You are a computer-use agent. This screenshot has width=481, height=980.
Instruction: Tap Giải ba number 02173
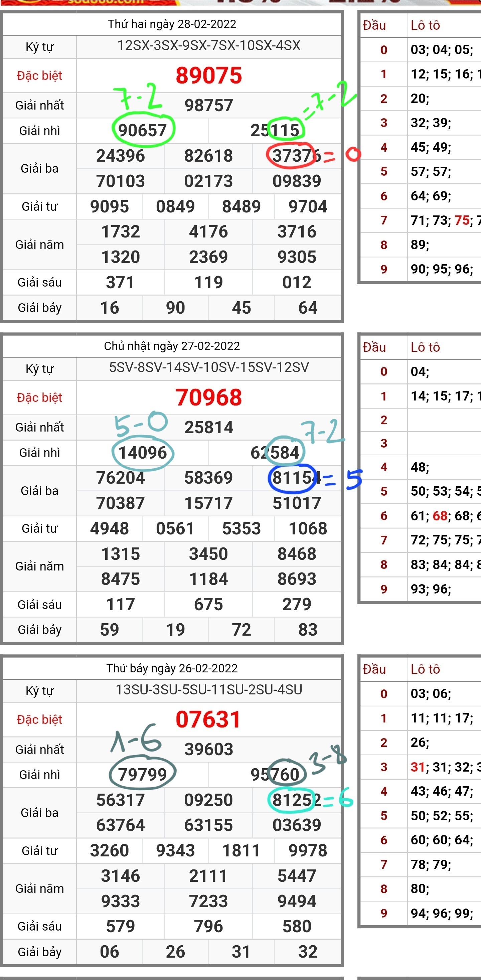point(208,181)
